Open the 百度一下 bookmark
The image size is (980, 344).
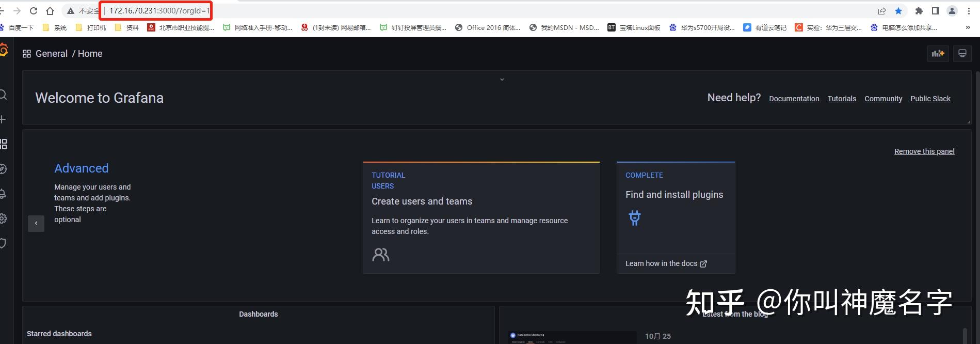click(17, 28)
